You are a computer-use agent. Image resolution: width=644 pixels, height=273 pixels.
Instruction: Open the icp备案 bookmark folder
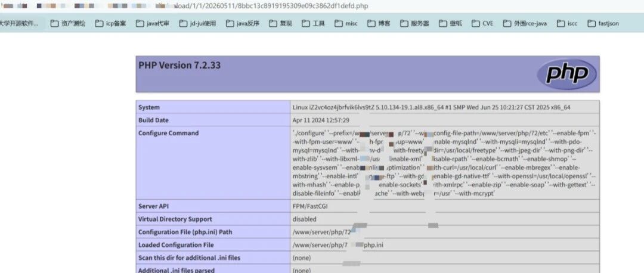(x=110, y=23)
